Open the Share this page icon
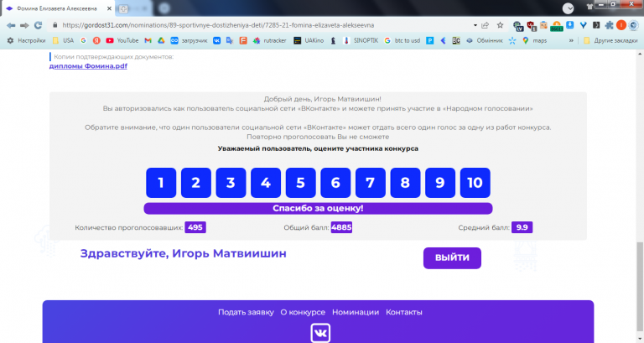Viewport: 644px width, 343px height. pyautogui.click(x=486, y=25)
